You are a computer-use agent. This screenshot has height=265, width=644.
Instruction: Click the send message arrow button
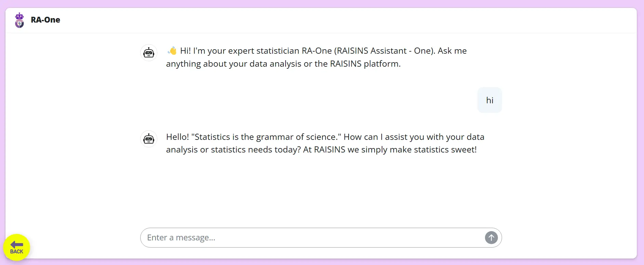tap(491, 238)
